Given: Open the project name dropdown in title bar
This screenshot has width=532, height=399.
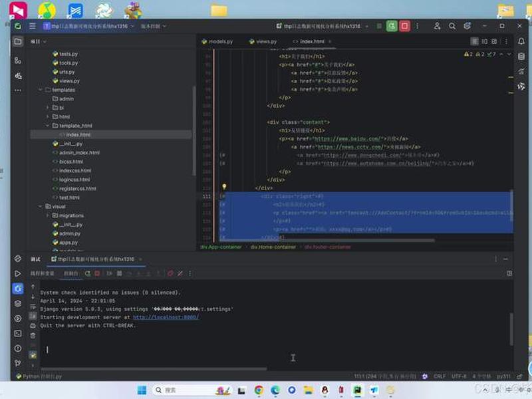Looking at the screenshot, I should click(x=89, y=26).
